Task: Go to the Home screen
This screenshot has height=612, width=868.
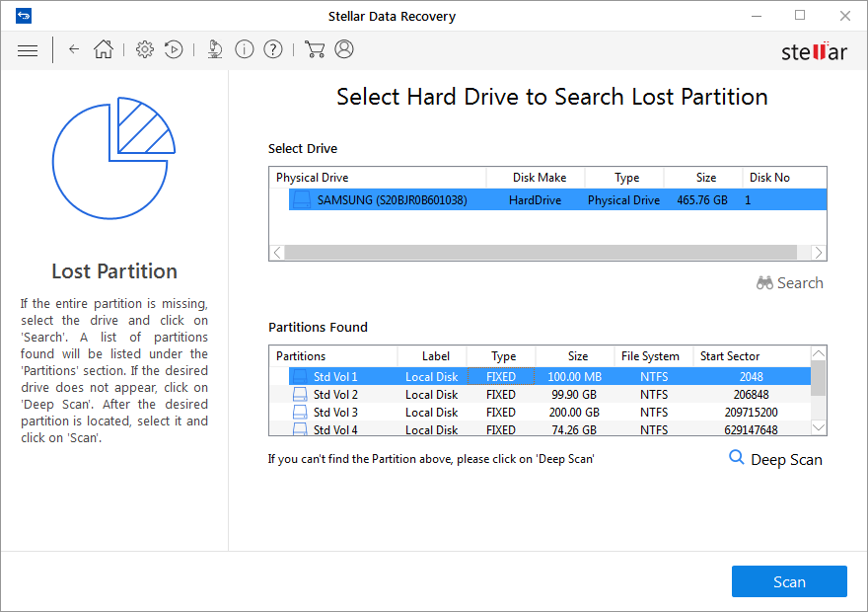Action: [104, 49]
